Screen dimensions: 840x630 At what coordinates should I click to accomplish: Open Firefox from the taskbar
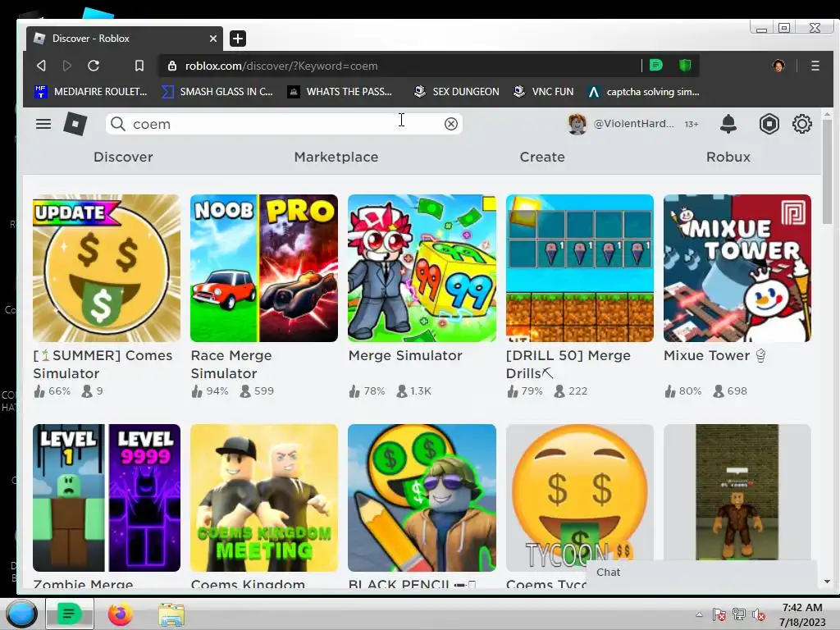click(120, 614)
